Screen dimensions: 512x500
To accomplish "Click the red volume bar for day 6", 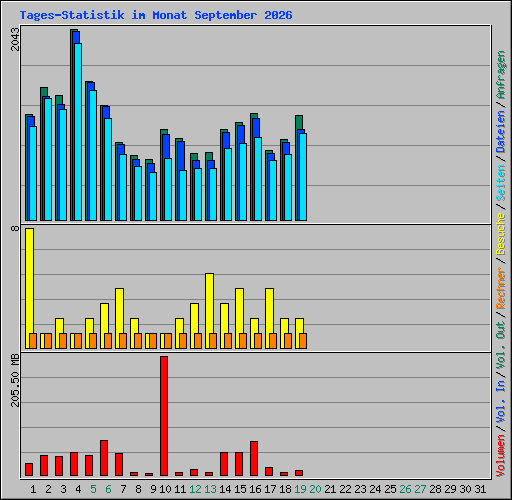I will point(104,458).
